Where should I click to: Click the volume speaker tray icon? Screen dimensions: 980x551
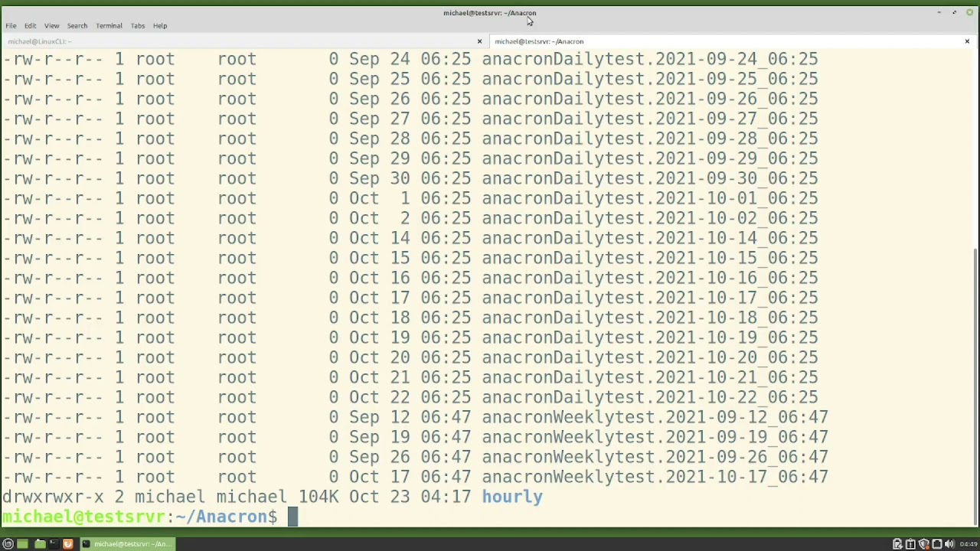(x=949, y=544)
